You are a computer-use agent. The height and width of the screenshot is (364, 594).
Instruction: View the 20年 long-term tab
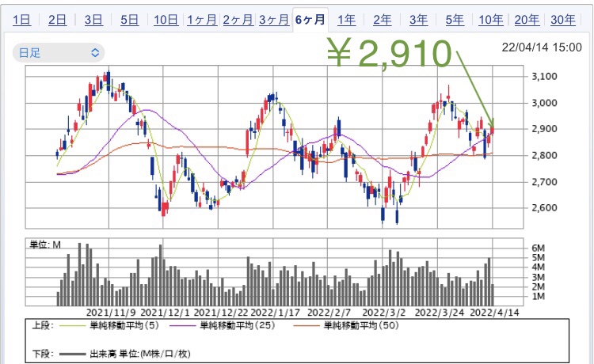(x=527, y=20)
